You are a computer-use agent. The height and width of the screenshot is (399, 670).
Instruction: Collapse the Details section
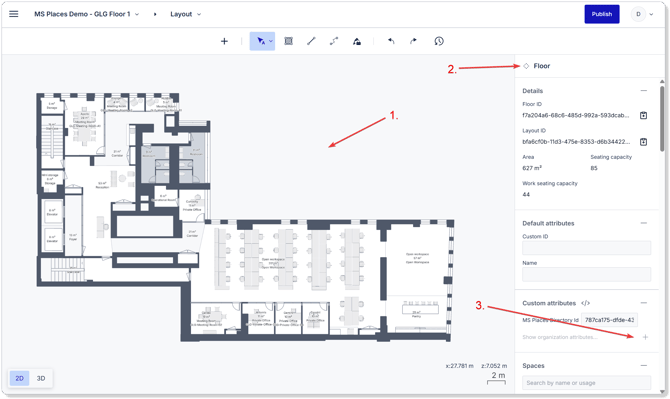click(x=644, y=91)
